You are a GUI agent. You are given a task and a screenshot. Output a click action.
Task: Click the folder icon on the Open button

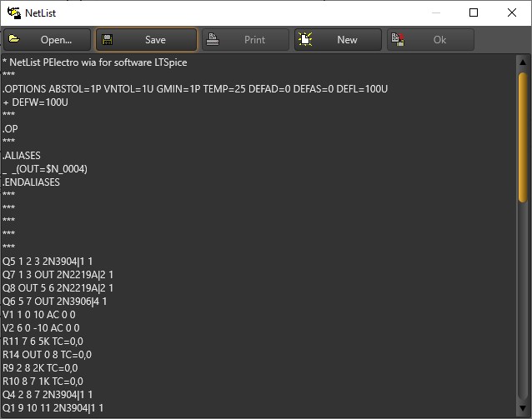click(15, 39)
